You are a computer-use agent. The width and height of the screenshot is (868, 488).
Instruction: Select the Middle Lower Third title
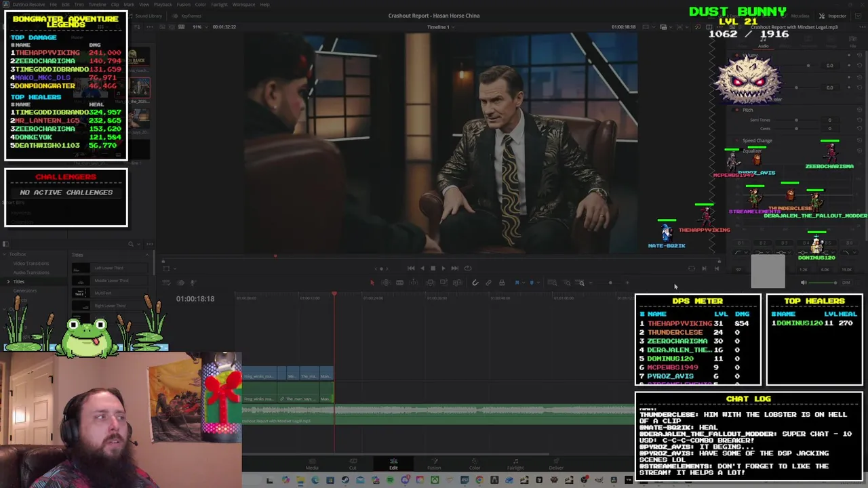pos(111,281)
